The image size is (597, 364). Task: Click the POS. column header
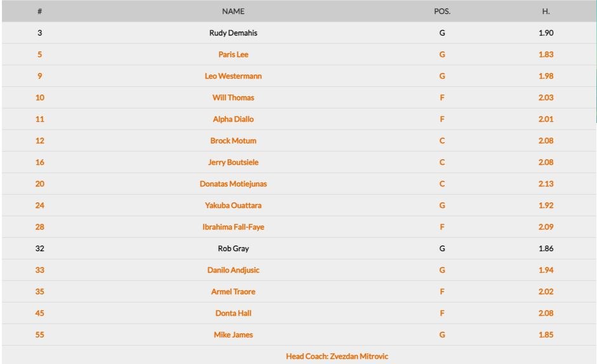point(442,11)
